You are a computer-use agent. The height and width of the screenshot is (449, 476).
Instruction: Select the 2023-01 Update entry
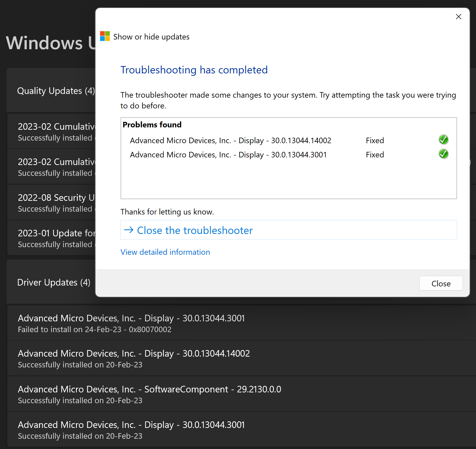[52, 238]
